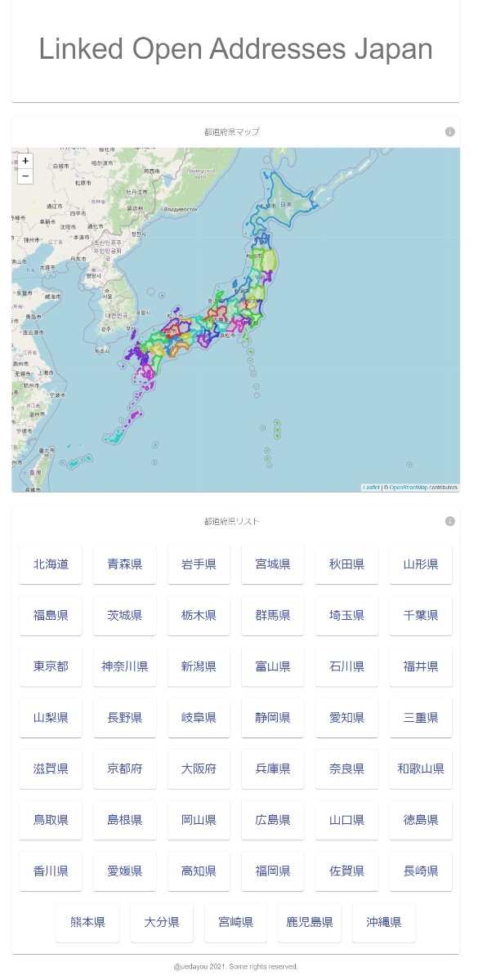Select 島根県 prefecture
The height and width of the screenshot is (980, 478).
pyautogui.click(x=125, y=820)
